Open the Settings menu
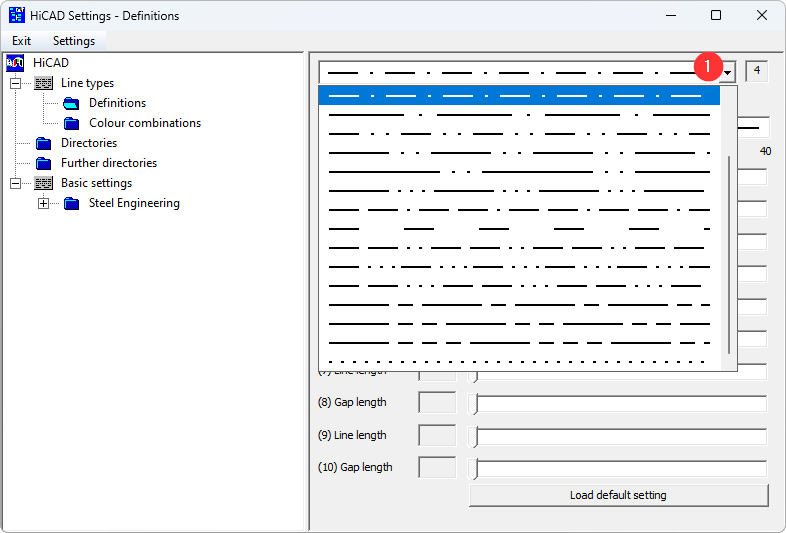 74,41
